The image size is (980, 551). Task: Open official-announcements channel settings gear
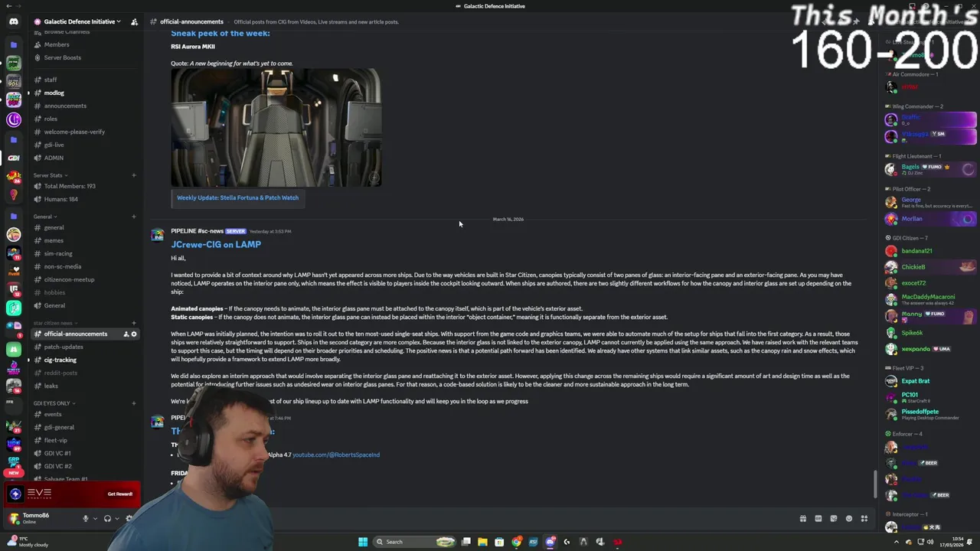pos(134,334)
